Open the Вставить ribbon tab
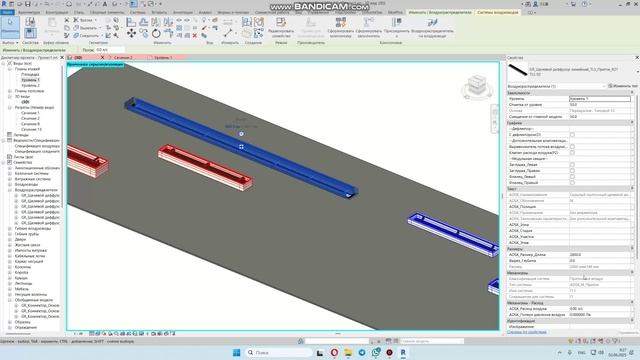This screenshot has height=360, width=640. click(x=159, y=12)
